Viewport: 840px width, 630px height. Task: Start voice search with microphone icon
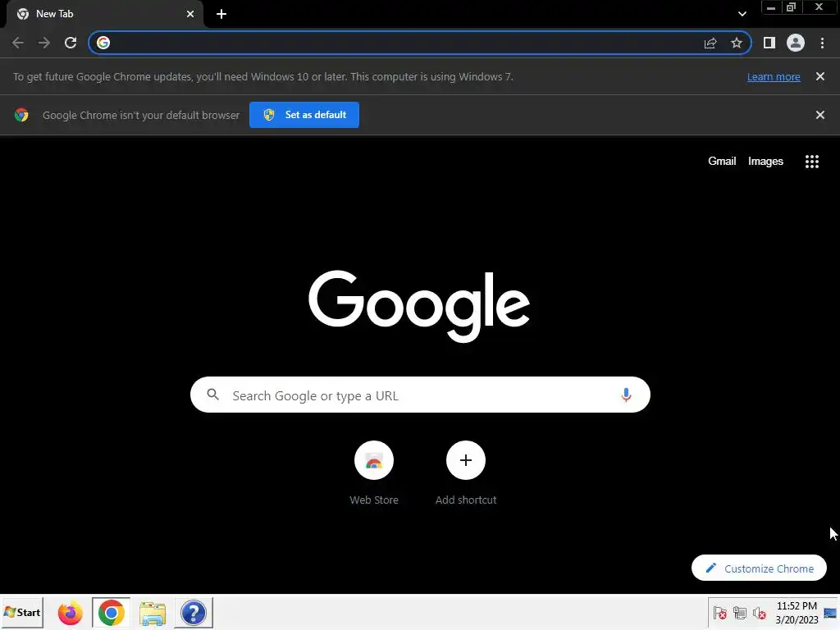point(626,395)
